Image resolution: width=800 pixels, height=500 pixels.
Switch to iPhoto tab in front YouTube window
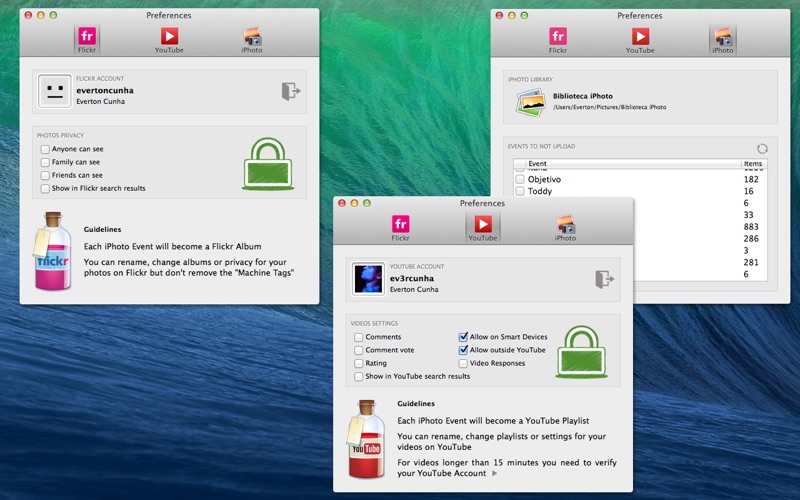click(x=565, y=228)
